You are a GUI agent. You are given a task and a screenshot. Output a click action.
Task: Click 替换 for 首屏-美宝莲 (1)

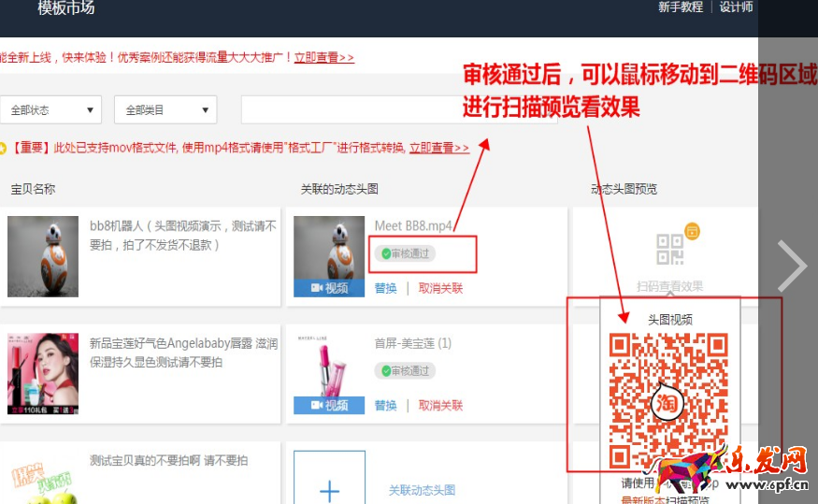(x=385, y=406)
